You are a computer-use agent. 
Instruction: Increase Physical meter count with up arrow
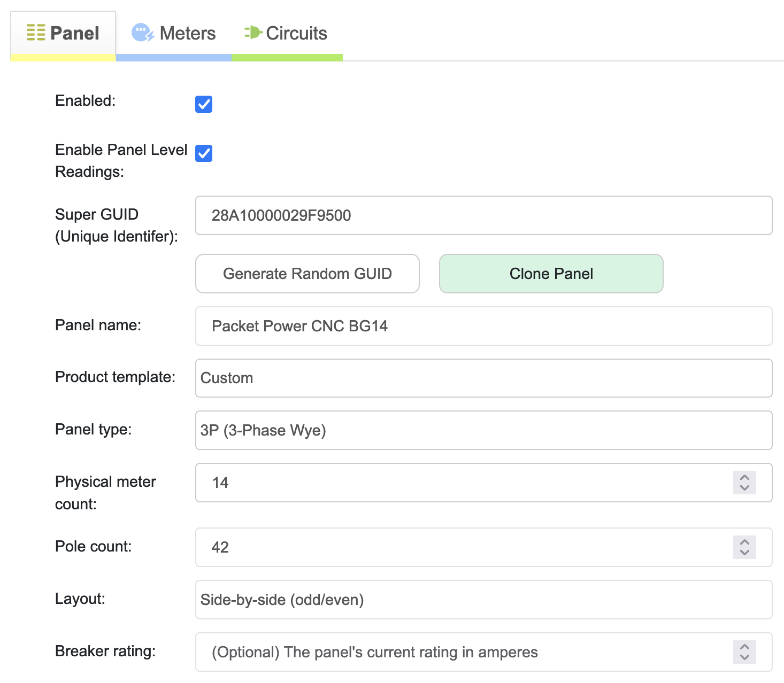pyautogui.click(x=744, y=477)
